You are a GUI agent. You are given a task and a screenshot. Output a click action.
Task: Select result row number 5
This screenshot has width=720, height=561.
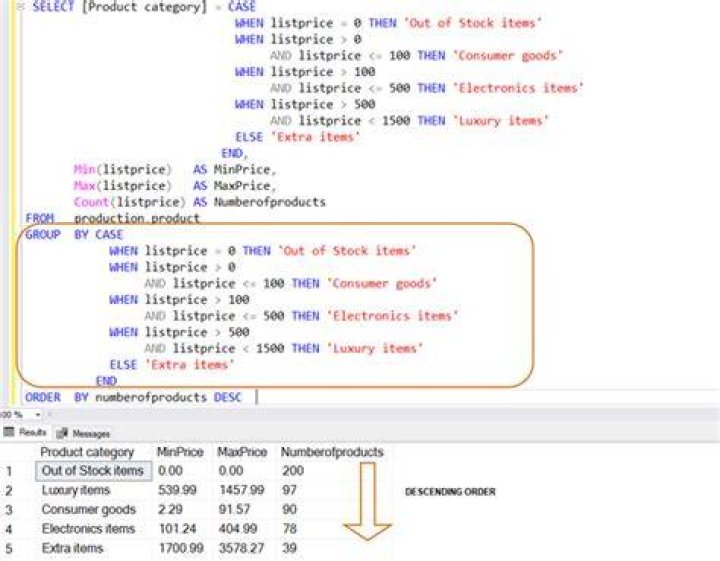pyautogui.click(x=9, y=548)
